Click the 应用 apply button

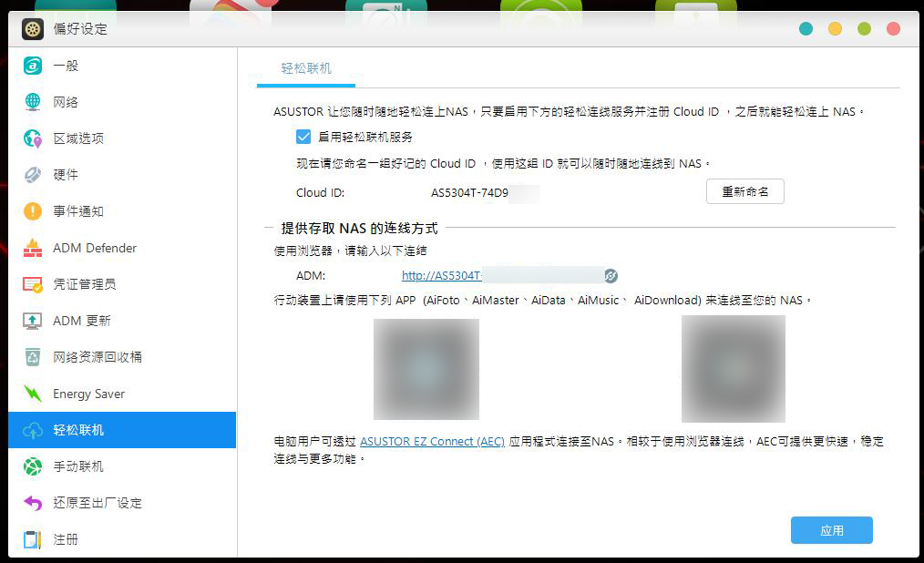pos(831,530)
